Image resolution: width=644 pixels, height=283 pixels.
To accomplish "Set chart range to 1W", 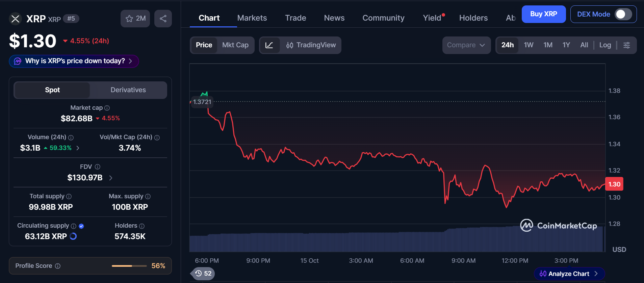I will tap(529, 45).
